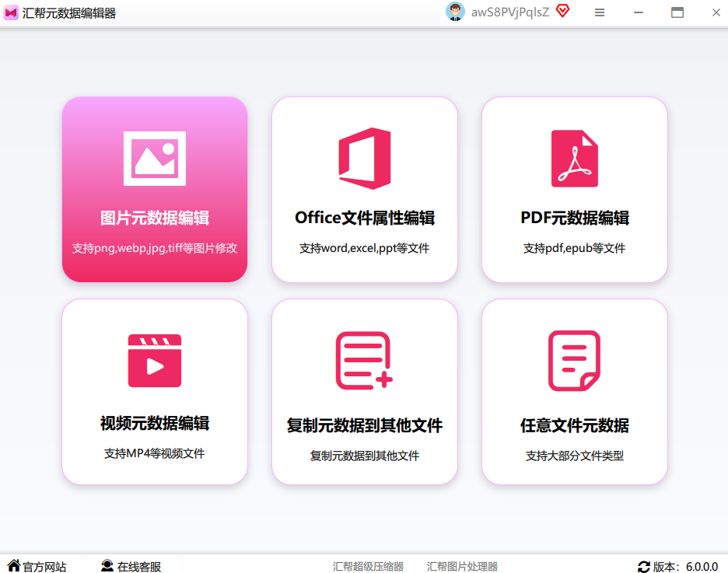
Task: Open 汇帮超级压缩器 link
Action: tap(368, 567)
